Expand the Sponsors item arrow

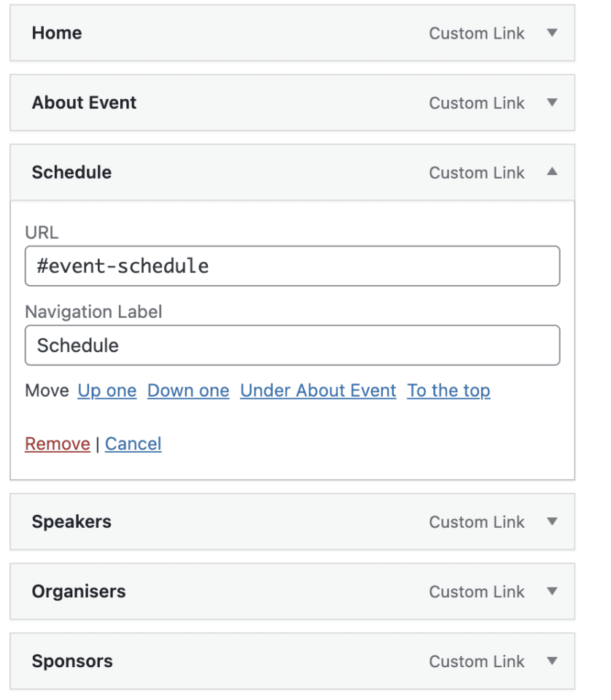552,661
